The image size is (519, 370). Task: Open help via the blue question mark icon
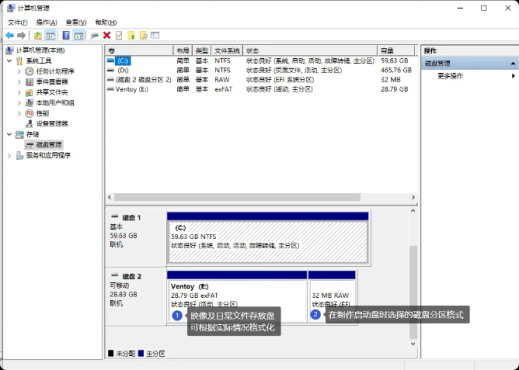[x=66, y=35]
